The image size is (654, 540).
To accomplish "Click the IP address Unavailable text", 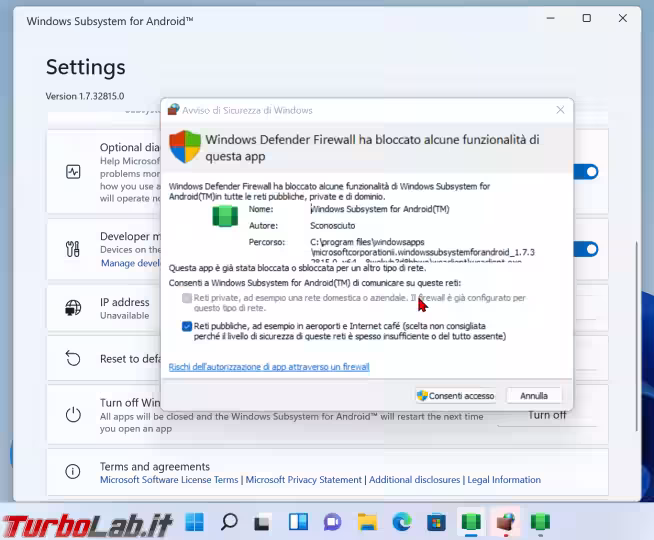I will coord(124,316).
